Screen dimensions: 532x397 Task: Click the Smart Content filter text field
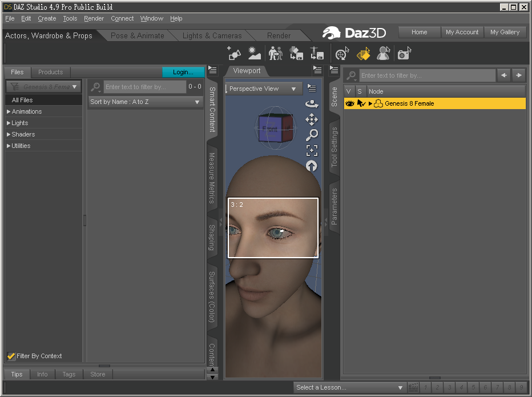pos(144,87)
